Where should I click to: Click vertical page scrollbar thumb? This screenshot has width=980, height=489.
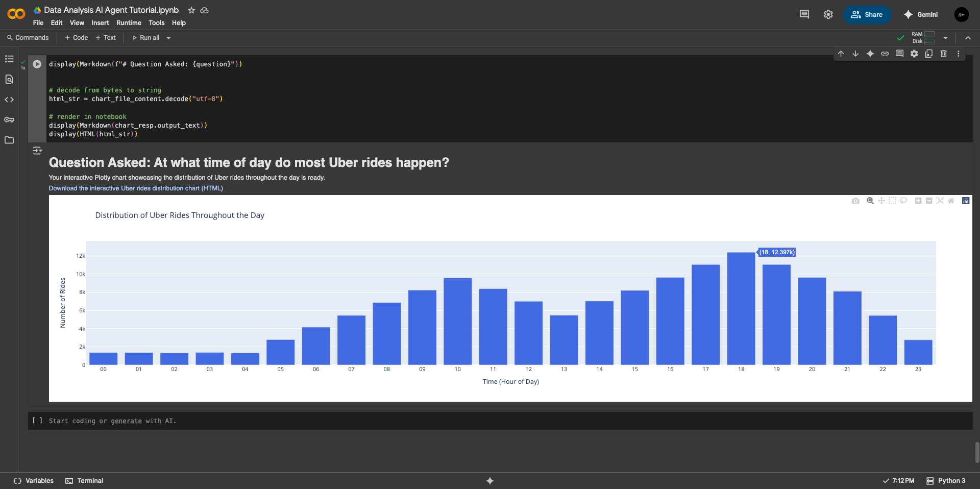(977, 452)
